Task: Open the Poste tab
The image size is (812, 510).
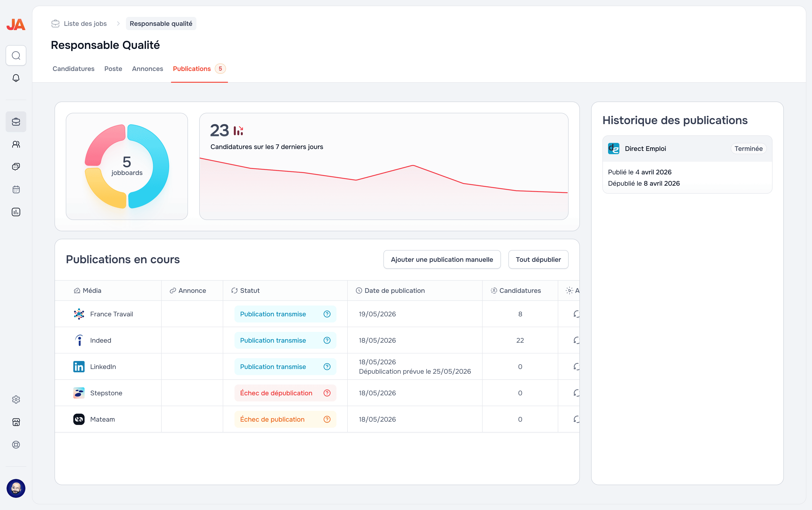Action: click(x=113, y=69)
